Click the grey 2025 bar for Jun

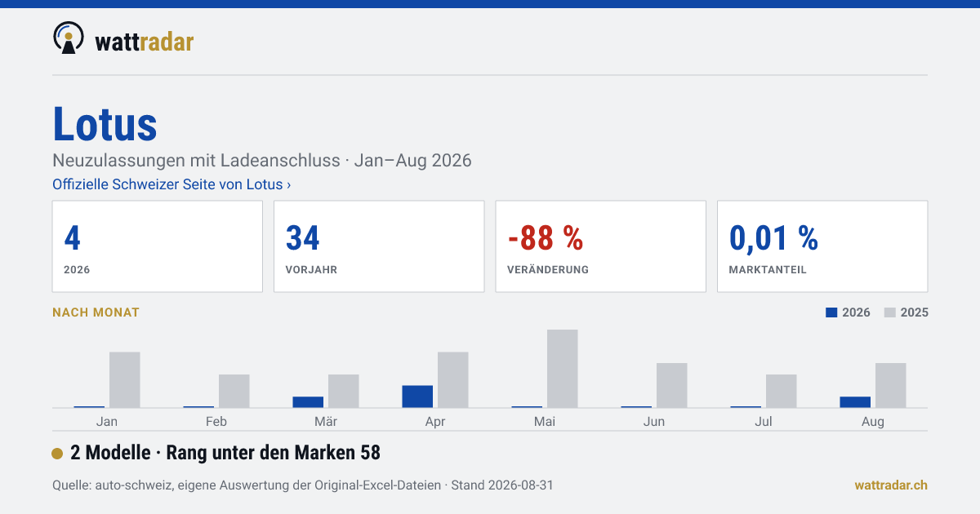point(672,386)
